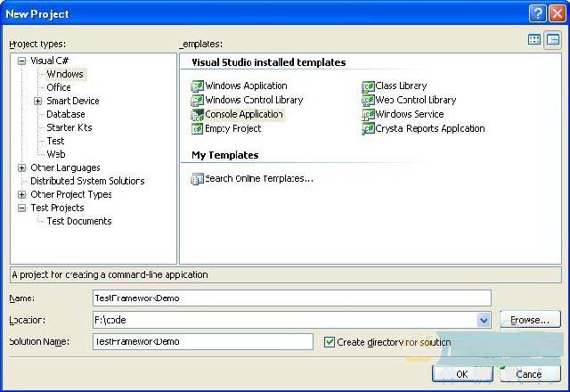Viewport: 570px width, 392px height.
Task: Expand the Other Languages node
Action: pyautogui.click(x=22, y=167)
